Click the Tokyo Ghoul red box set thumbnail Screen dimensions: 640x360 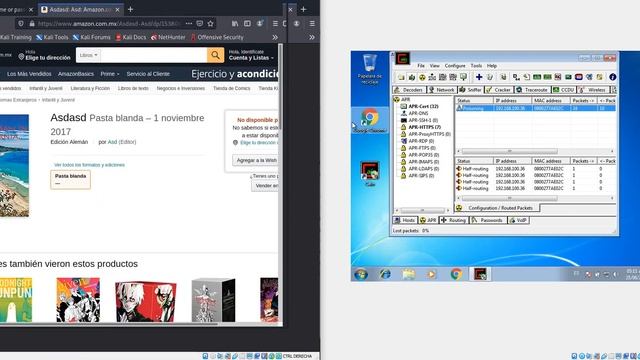[x=146, y=301]
